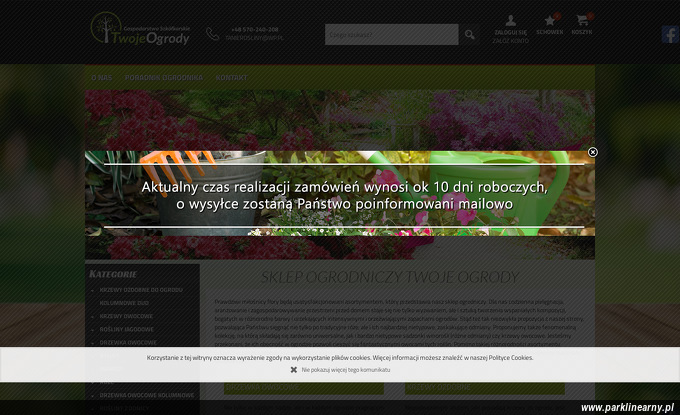Viewport: 680px width, 415px height.
Task: Click the Sklep ogrodniczy Twoje Ogrody heading
Action: tap(390, 277)
